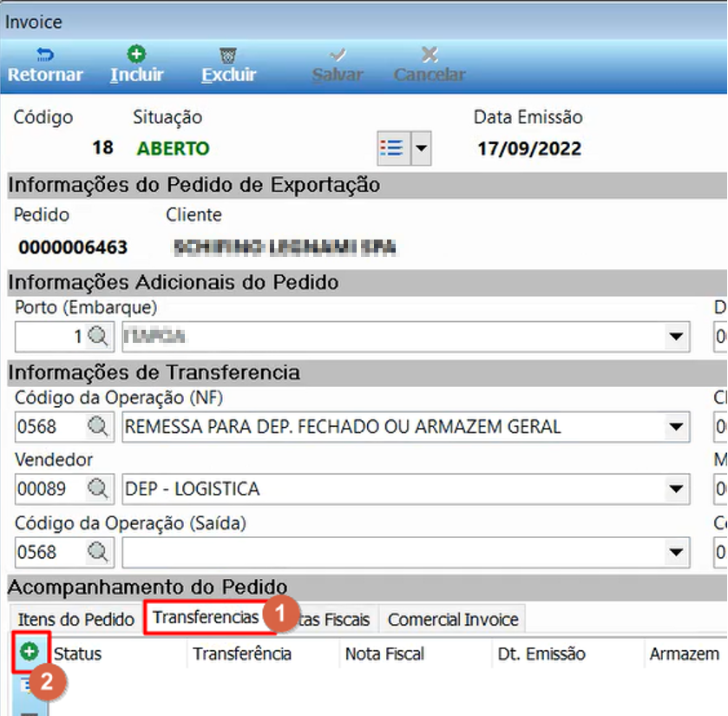Click the magnifier in Código da Operação (Saída)
The width and height of the screenshot is (728, 716).
(x=98, y=552)
